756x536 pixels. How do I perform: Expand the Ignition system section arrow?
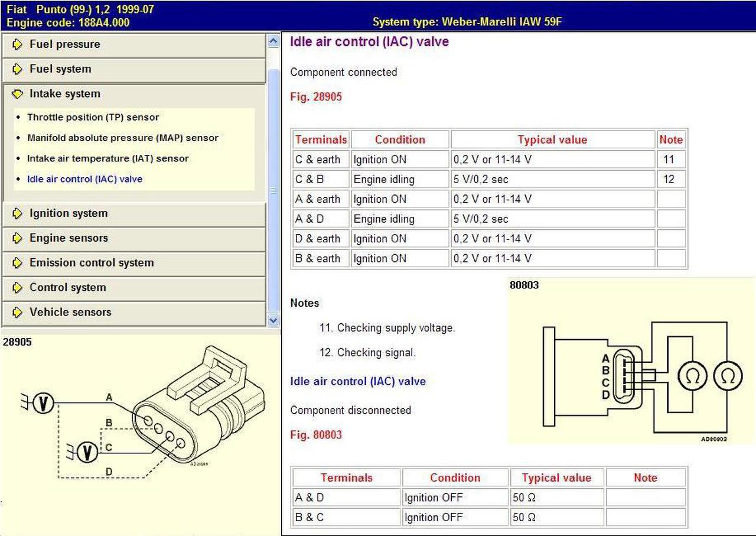coord(18,213)
